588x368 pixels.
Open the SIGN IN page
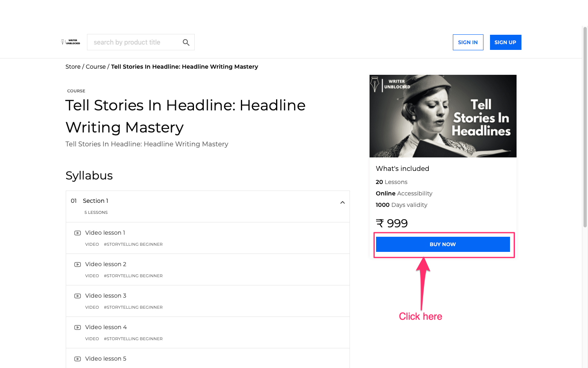pyautogui.click(x=468, y=43)
